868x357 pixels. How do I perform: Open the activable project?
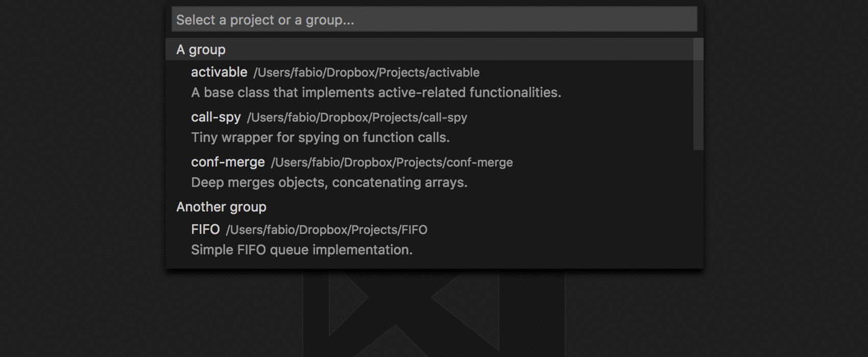pos(219,72)
